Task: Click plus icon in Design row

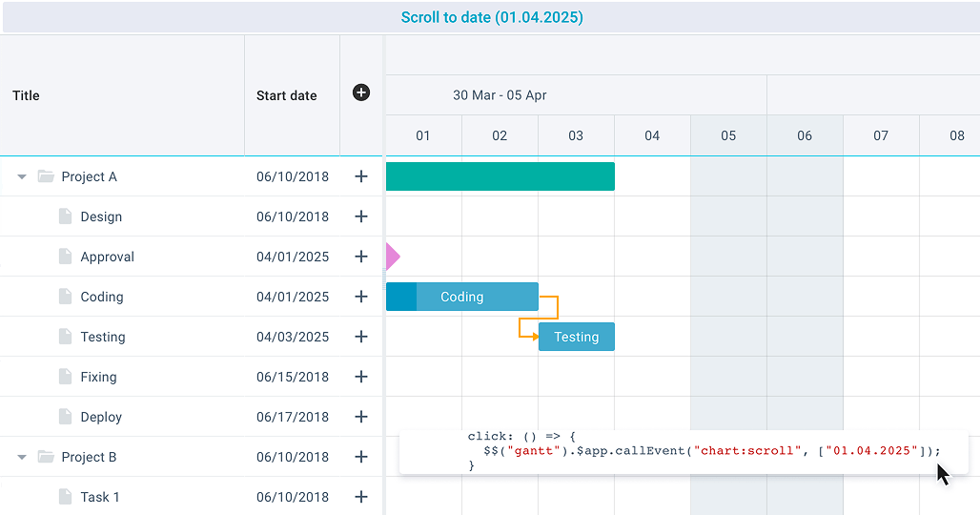Action: click(x=361, y=216)
